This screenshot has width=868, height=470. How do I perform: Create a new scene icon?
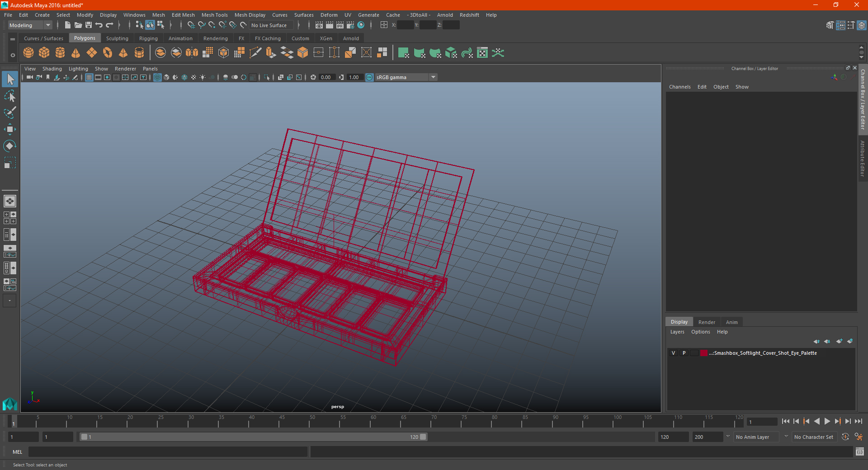pyautogui.click(x=67, y=25)
